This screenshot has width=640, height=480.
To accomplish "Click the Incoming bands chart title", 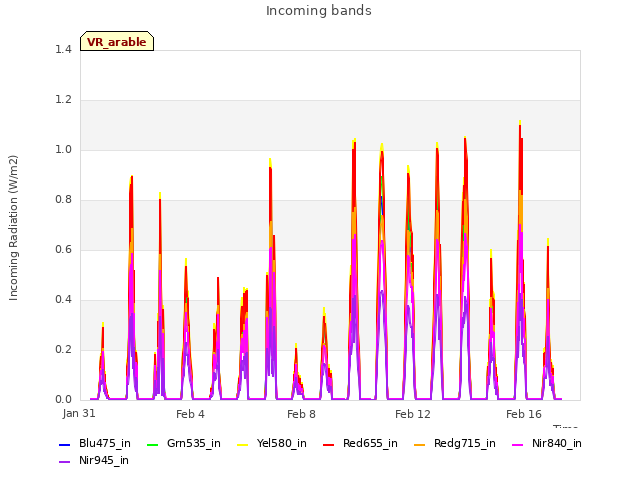I will point(319,11).
